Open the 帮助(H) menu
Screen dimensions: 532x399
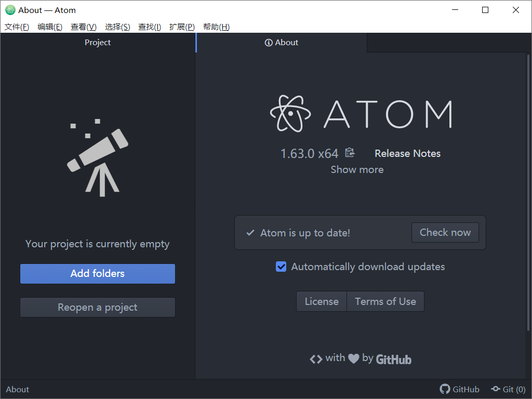click(216, 27)
